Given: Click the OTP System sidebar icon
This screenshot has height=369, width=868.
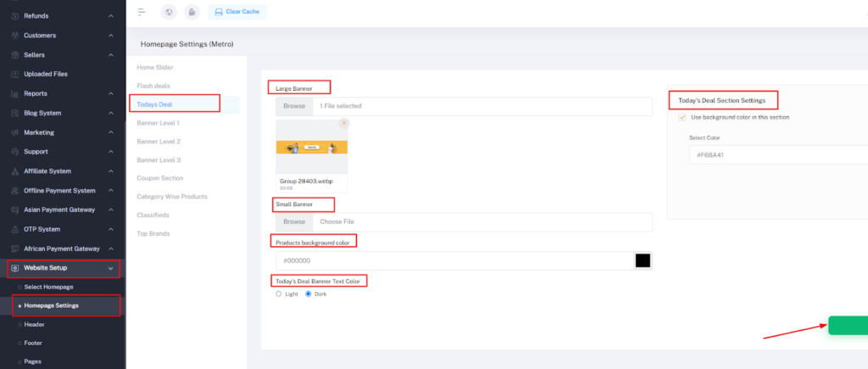Looking at the screenshot, I should pyautogui.click(x=15, y=229).
